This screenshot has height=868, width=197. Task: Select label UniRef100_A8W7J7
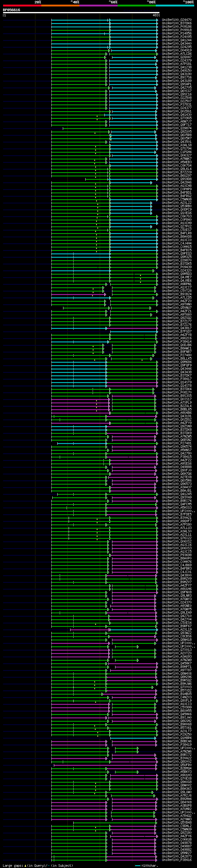(177, 121)
